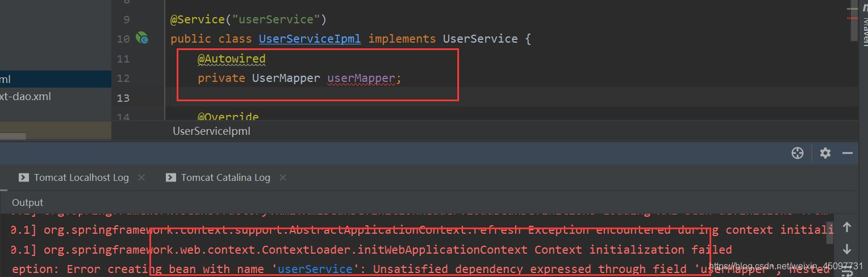Click the UserMapper type on line 12
This screenshot has height=277, width=868.
(286, 78)
